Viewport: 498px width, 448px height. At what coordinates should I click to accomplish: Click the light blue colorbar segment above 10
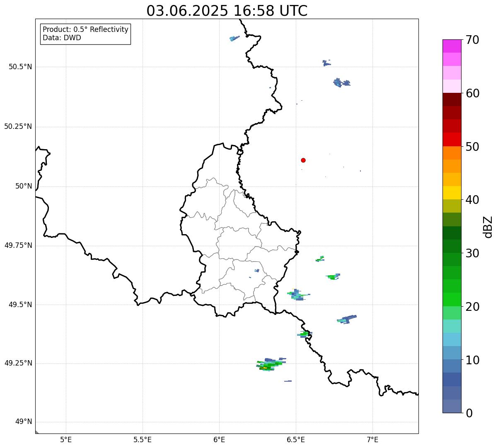click(x=452, y=353)
